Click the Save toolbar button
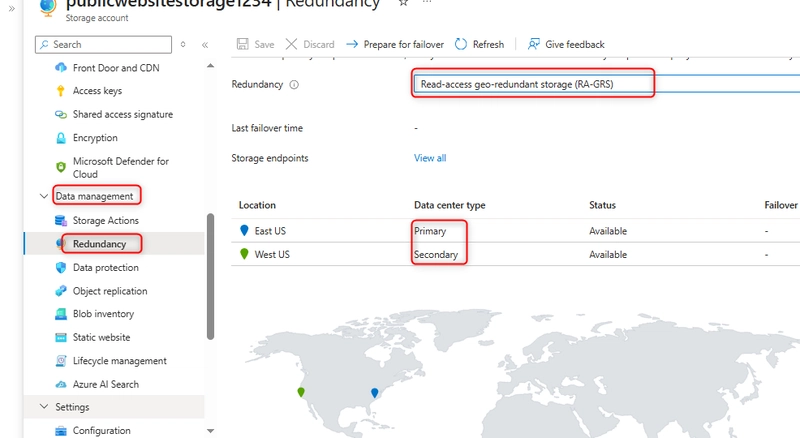Viewport: 800px width, 438px height. pyautogui.click(x=256, y=44)
